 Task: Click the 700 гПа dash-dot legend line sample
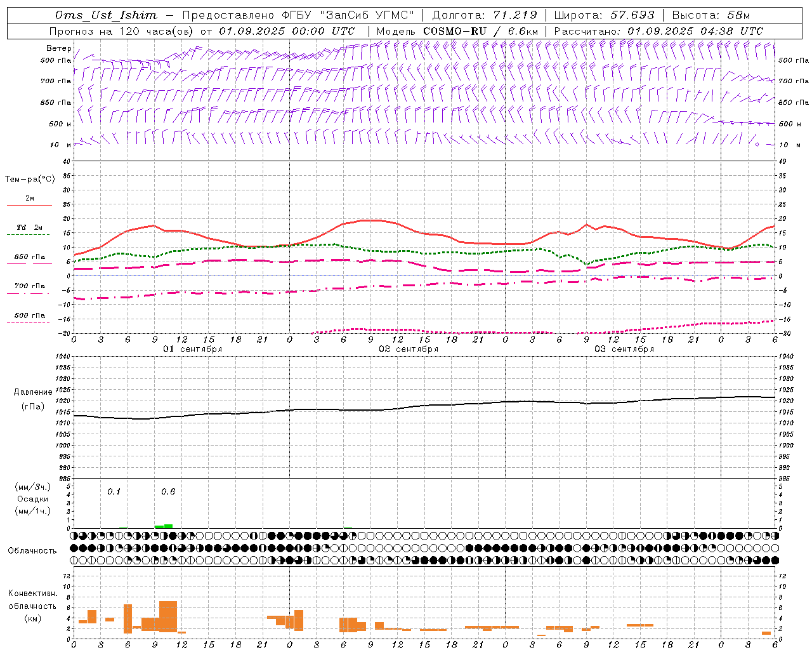click(29, 294)
